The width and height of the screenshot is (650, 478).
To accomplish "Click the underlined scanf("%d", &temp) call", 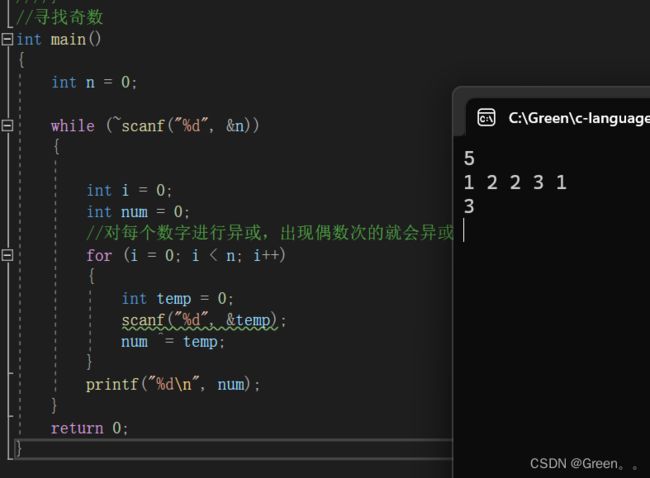I will (x=199, y=320).
